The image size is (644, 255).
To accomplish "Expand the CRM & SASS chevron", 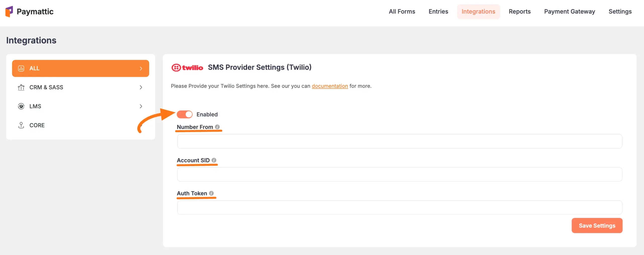I will (x=141, y=87).
